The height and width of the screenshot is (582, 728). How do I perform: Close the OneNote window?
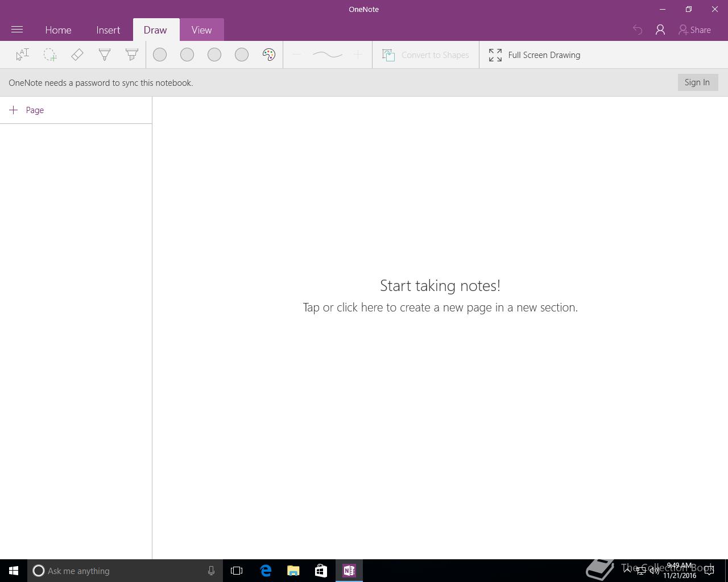coord(715,9)
